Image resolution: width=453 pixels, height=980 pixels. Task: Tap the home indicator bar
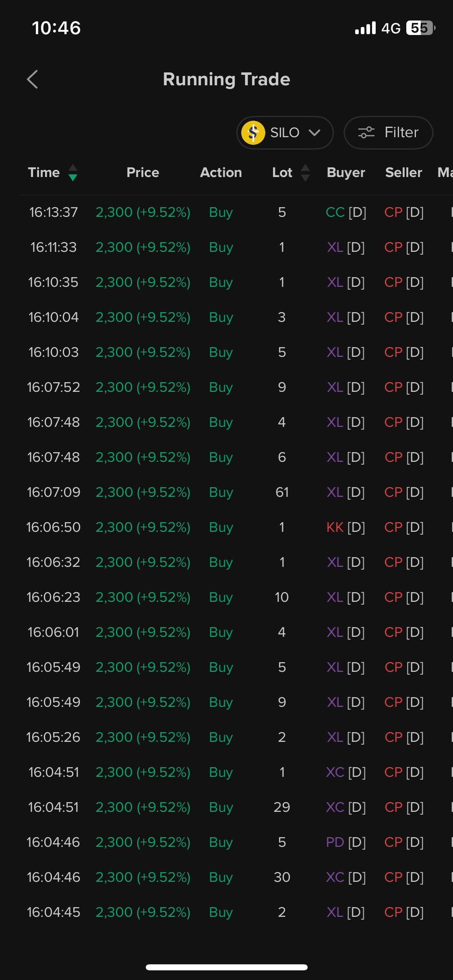(226, 967)
